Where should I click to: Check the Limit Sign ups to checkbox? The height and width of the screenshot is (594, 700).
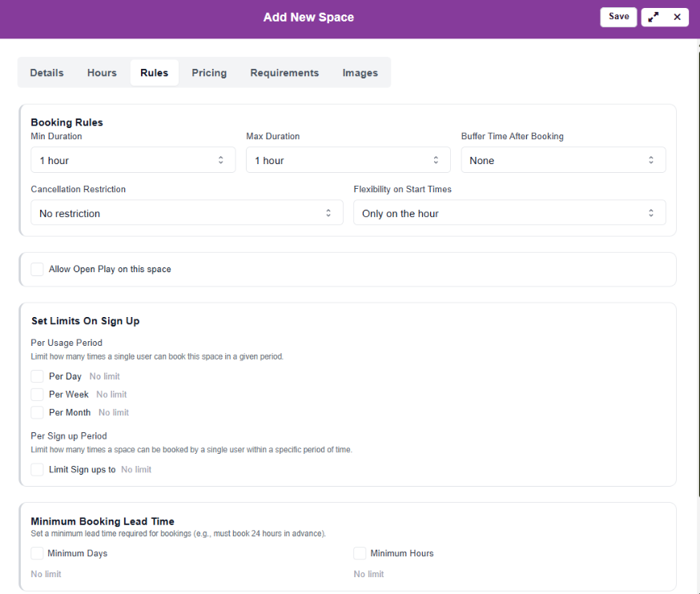38,470
